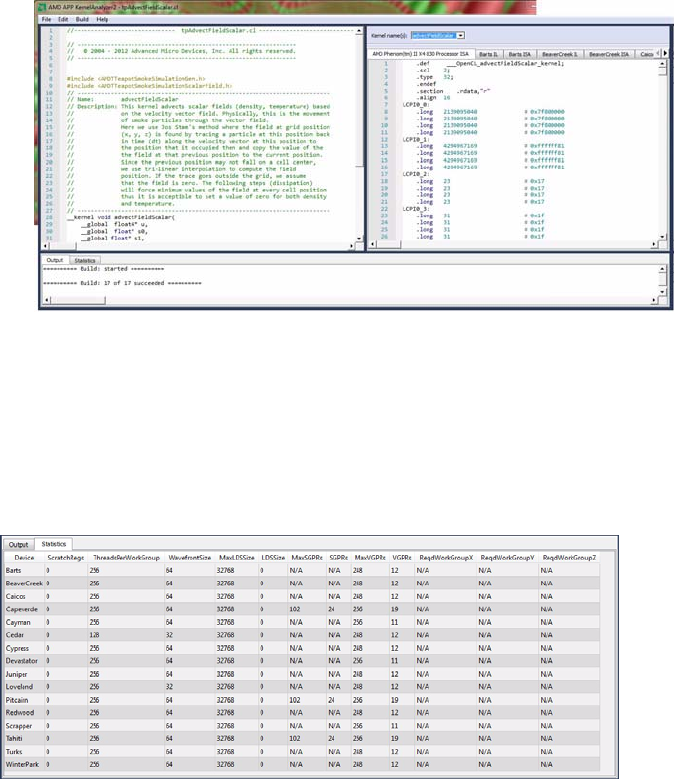Select the Pitcairn device row
The width and height of the screenshot is (674, 779).
coord(301,700)
